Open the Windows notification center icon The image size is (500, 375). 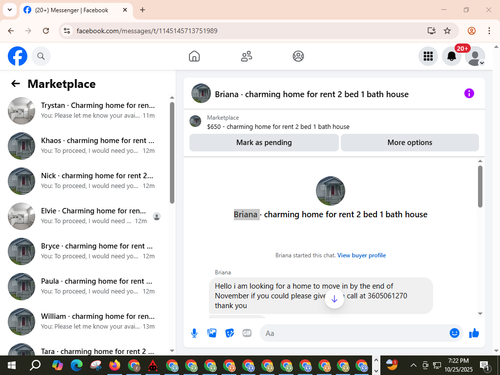[x=485, y=365]
